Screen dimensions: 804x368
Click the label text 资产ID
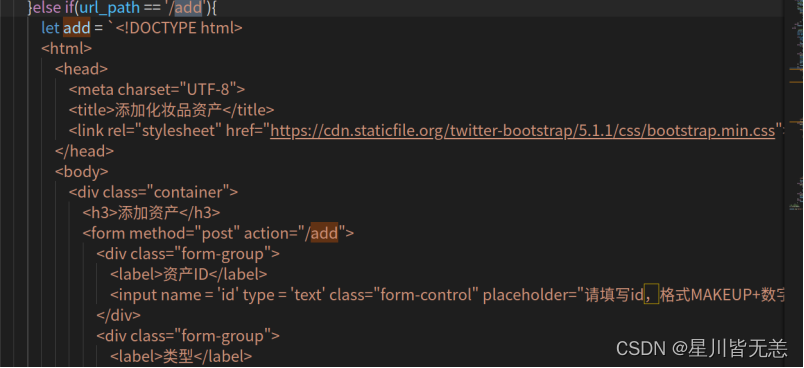click(185, 274)
